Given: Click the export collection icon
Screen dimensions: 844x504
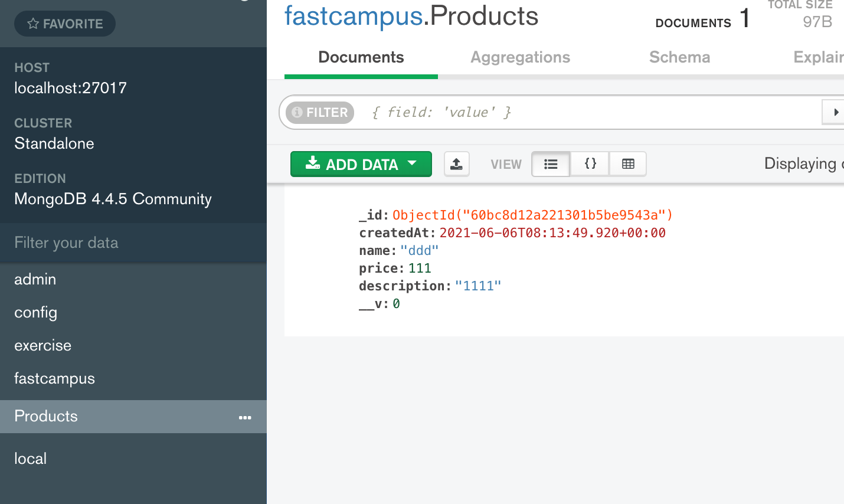Looking at the screenshot, I should point(456,164).
